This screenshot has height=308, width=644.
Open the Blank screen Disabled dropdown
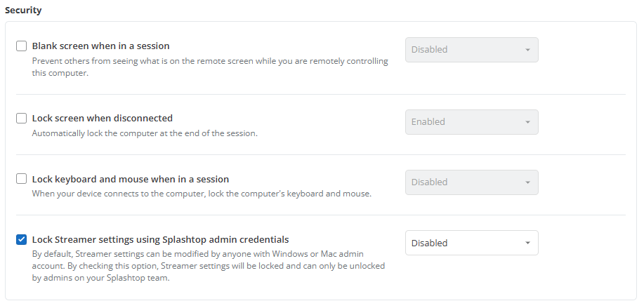[x=471, y=50]
